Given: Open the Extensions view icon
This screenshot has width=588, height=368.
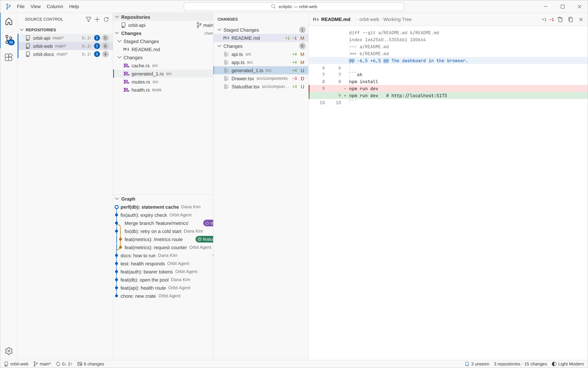Looking at the screenshot, I should [x=9, y=57].
